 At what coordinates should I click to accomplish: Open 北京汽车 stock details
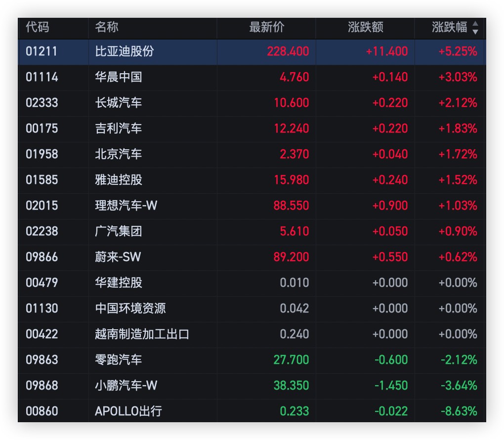(x=119, y=154)
